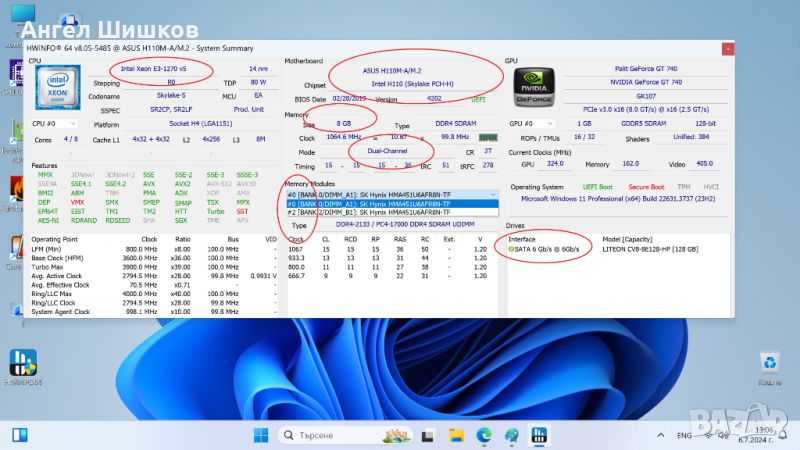Click HWiNFO icon in the taskbar
Screen dimensions: 800x450
[537, 435]
